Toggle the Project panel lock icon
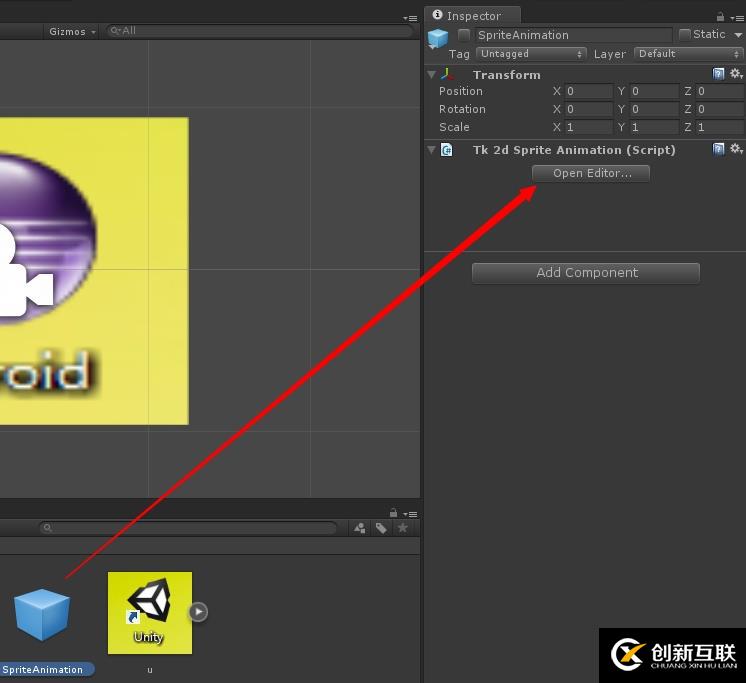 [393, 513]
